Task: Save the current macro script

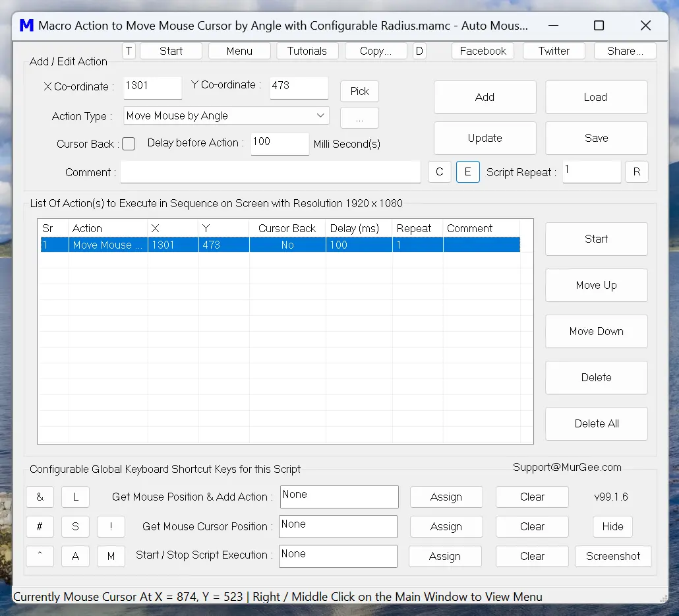Action: (x=596, y=138)
